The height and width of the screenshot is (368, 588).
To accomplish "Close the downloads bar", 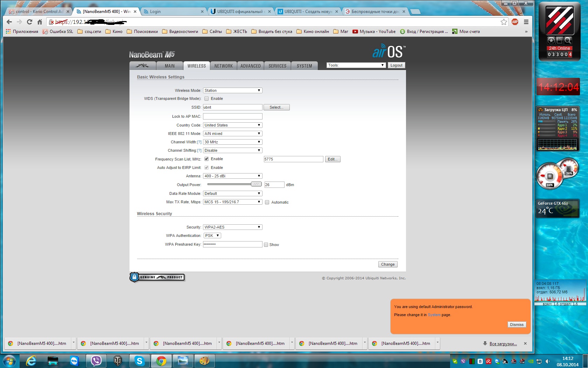I will coord(525,343).
